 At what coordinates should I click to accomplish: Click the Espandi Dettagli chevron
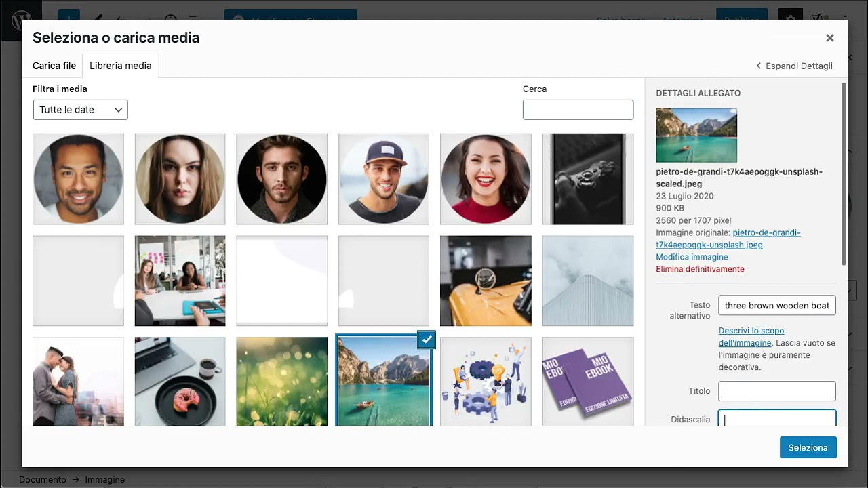pyautogui.click(x=759, y=66)
